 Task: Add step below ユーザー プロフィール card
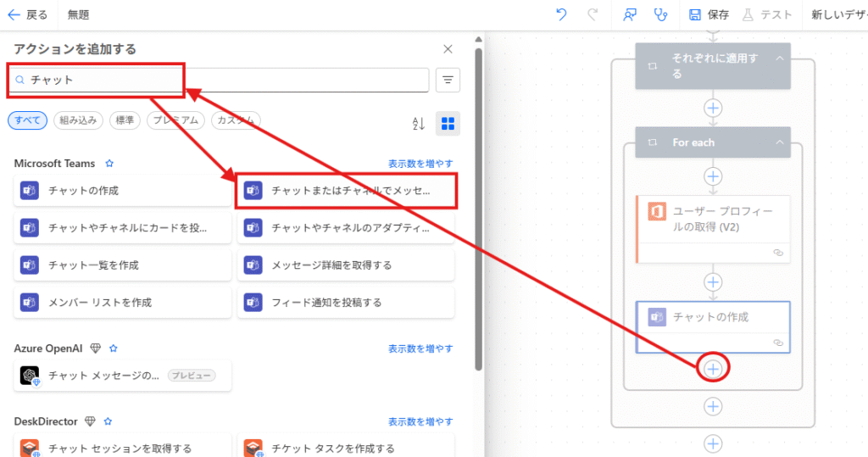pyautogui.click(x=713, y=282)
